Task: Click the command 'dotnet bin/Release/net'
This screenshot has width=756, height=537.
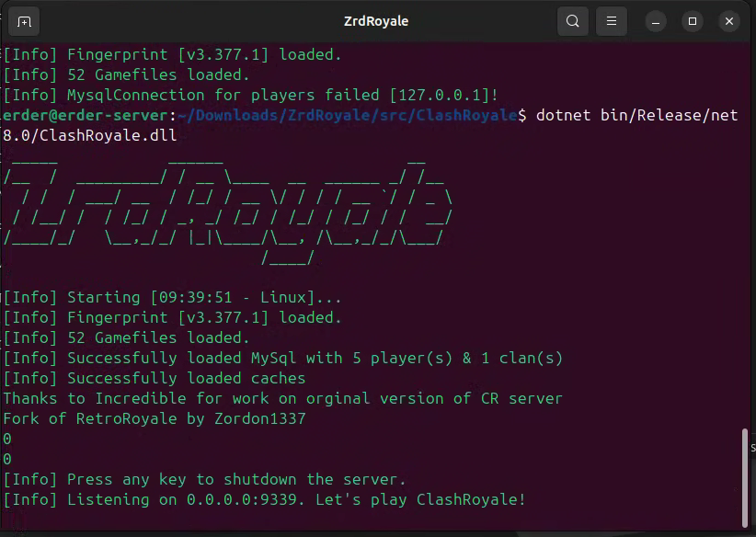Action: pyautogui.click(x=637, y=115)
